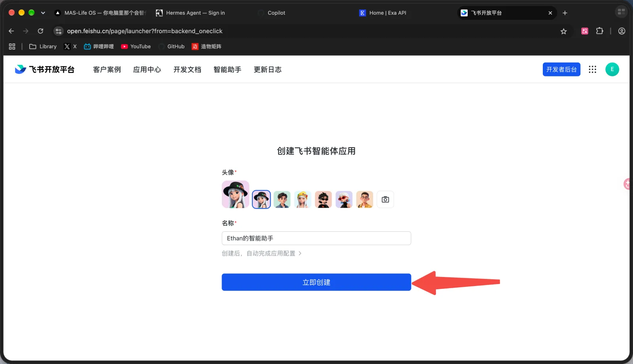The height and width of the screenshot is (364, 633).
Task: Open the browser profile icon
Action: pos(622,31)
